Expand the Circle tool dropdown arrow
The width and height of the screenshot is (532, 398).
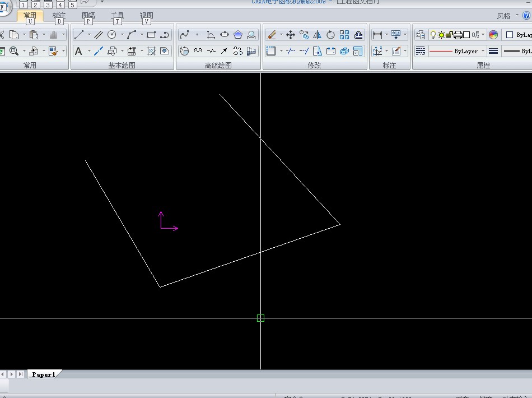122,35
